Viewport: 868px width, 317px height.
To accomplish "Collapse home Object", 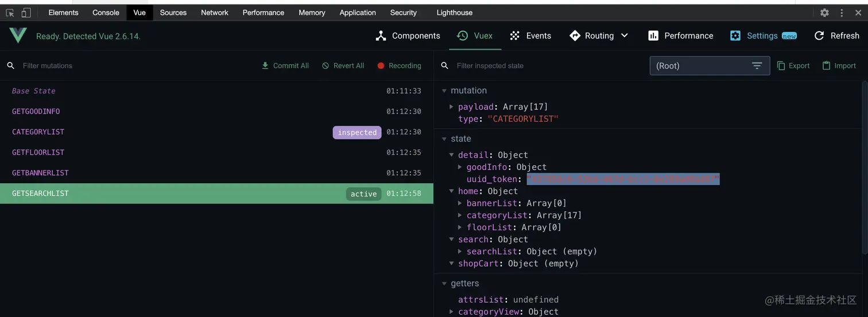I will coord(452,191).
